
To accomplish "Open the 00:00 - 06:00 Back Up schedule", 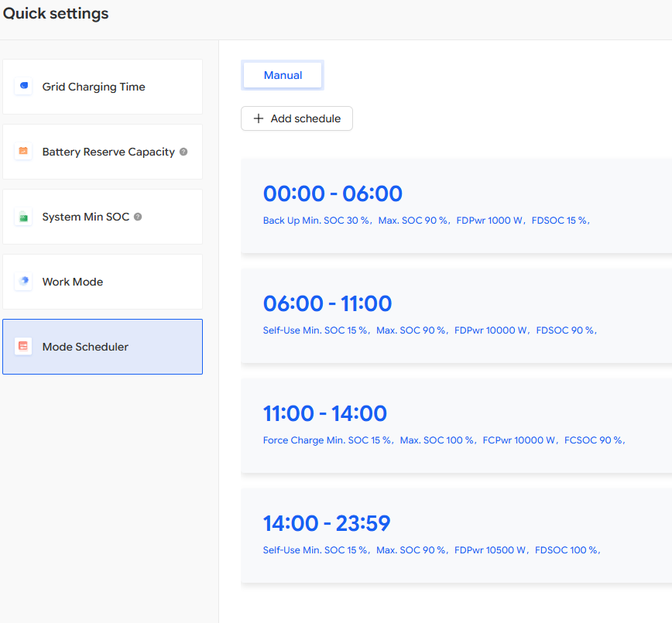I will click(x=456, y=205).
